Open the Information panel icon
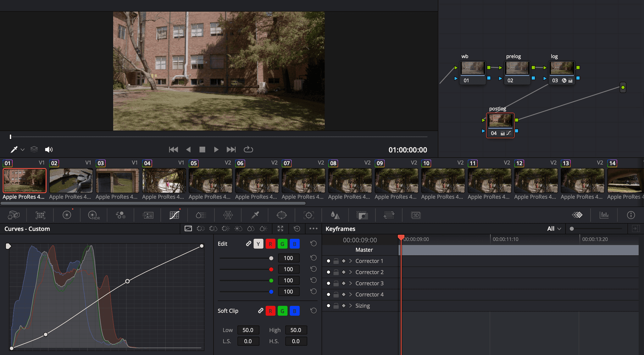Viewport: 644px width, 355px height. tap(631, 215)
